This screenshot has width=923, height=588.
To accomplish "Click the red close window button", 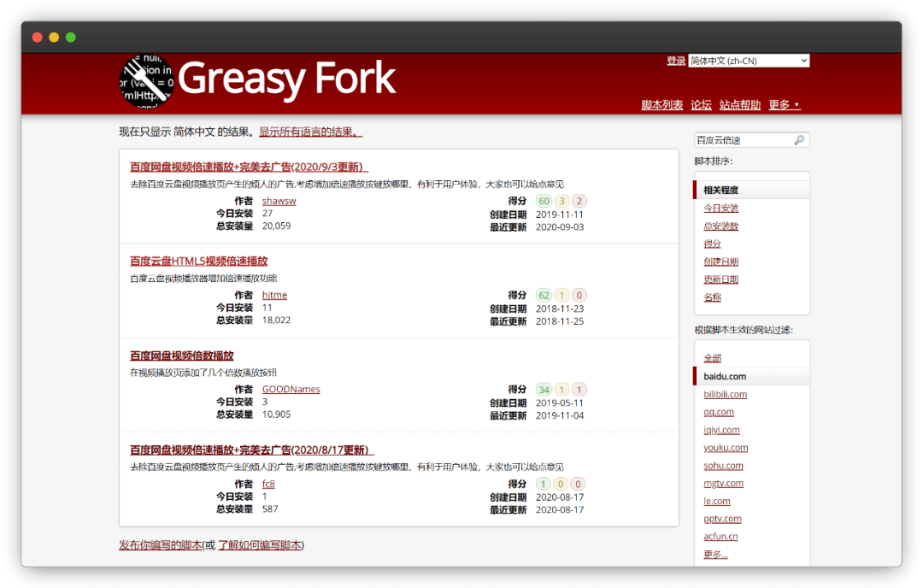I will pyautogui.click(x=37, y=37).
